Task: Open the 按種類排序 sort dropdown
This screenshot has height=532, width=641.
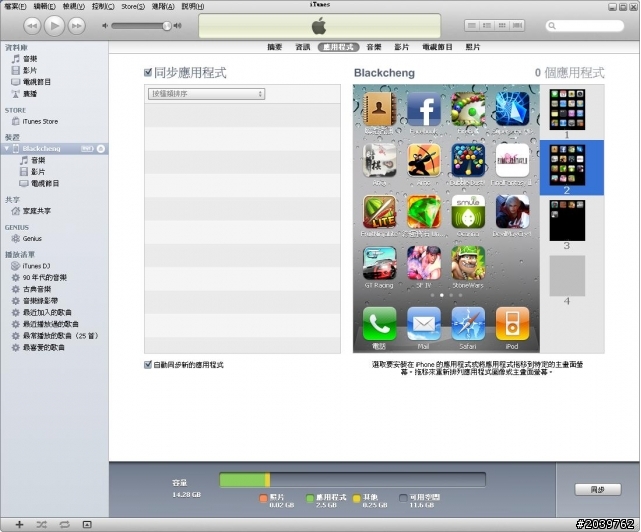Action: click(206, 94)
